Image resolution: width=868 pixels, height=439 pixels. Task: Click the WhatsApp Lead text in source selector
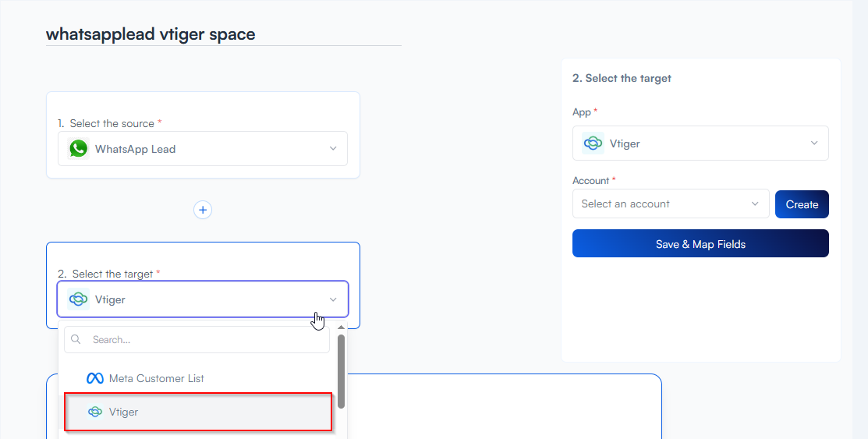coord(135,149)
